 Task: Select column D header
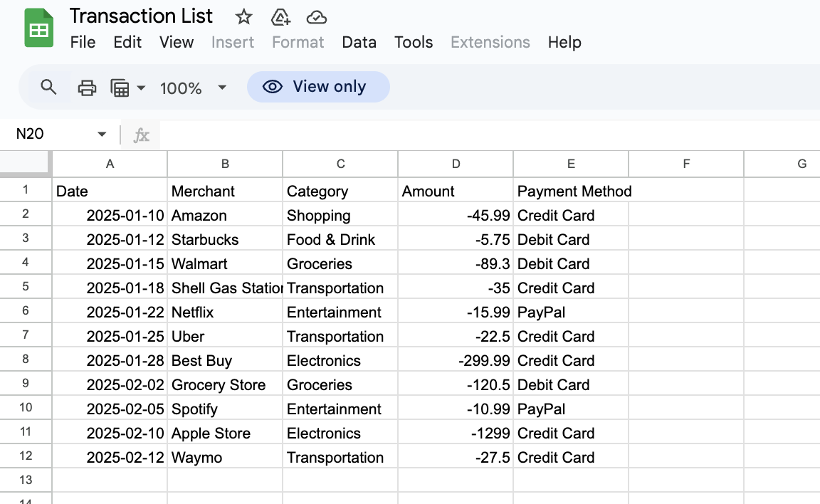pyautogui.click(x=456, y=164)
